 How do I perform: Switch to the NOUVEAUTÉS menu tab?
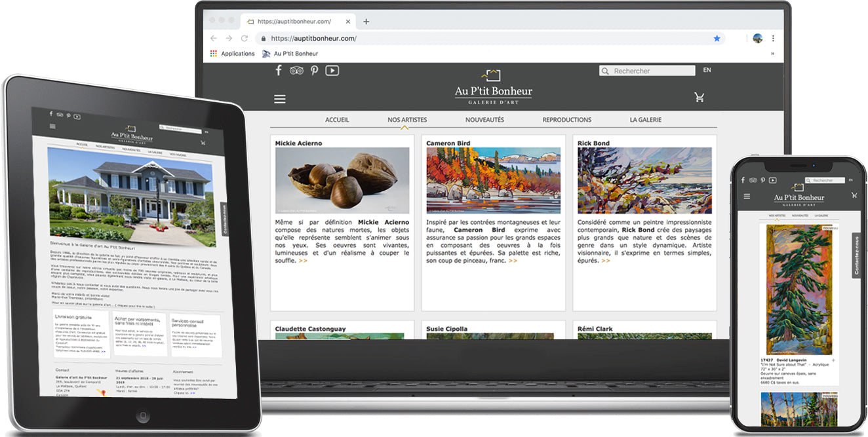click(x=484, y=120)
